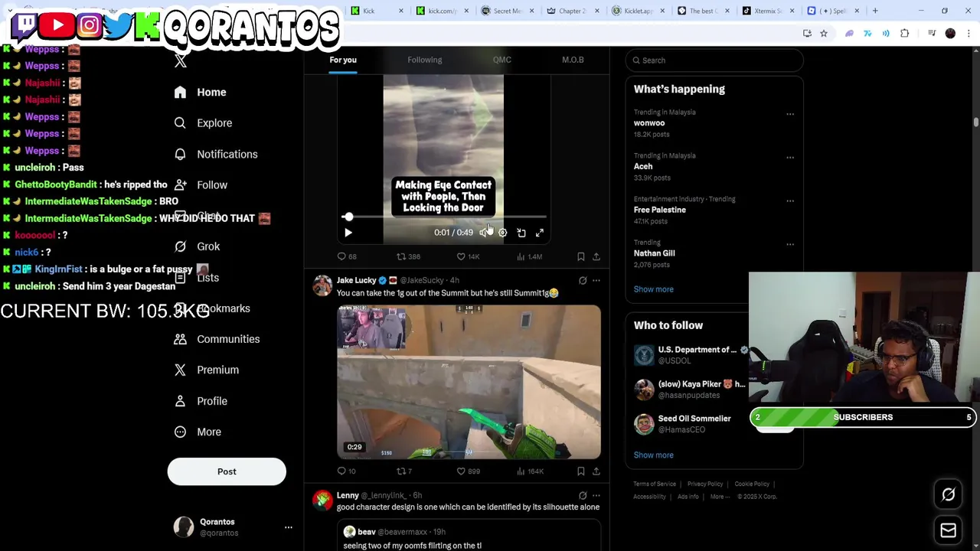The image size is (980, 551).
Task: Switch to the M.O.B tab
Action: coord(573,60)
